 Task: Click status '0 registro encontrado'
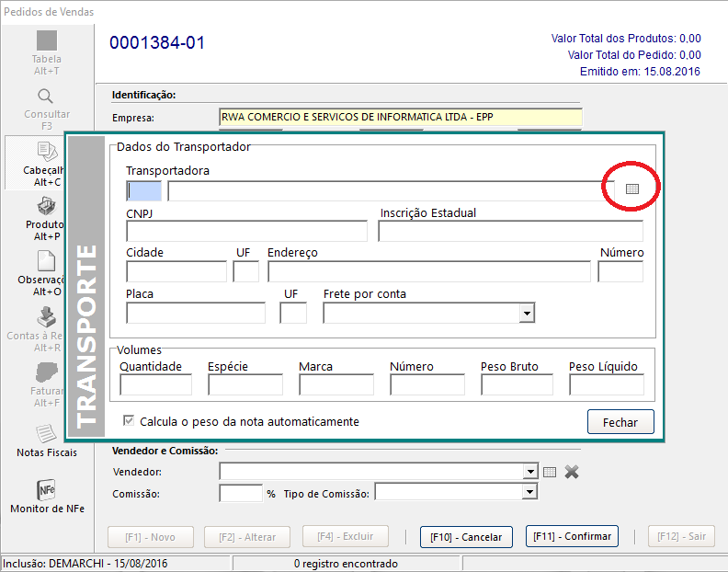click(x=346, y=564)
